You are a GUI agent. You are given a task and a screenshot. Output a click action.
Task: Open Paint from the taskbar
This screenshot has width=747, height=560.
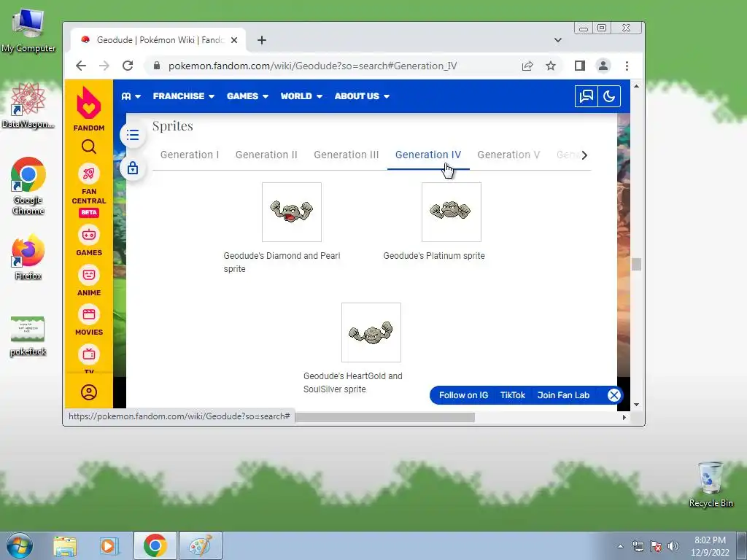[201, 545]
